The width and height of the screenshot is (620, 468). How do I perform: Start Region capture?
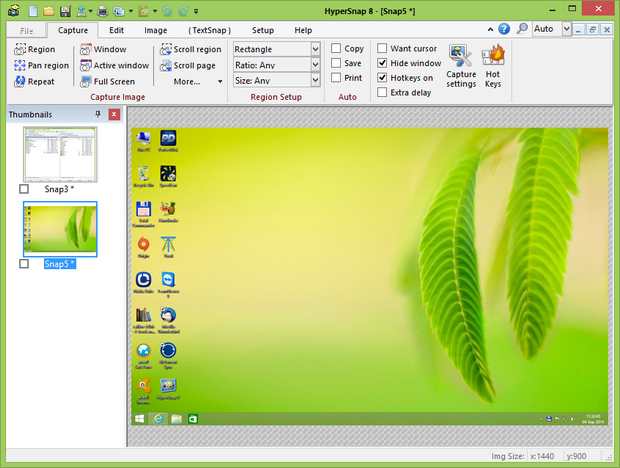(35, 49)
